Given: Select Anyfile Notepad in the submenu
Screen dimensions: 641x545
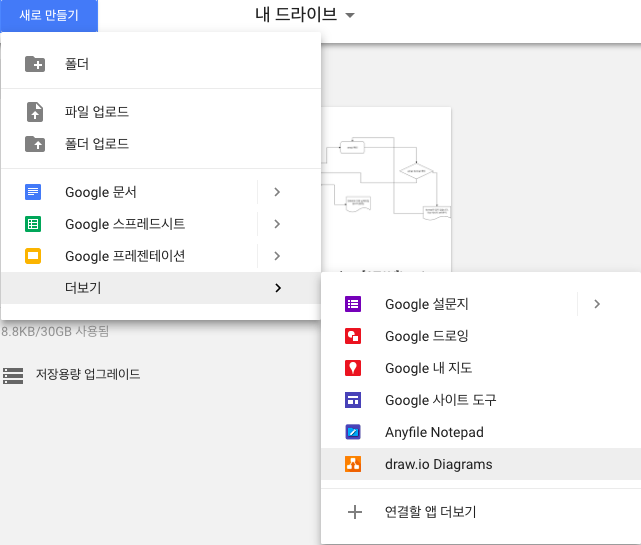Looking at the screenshot, I should click(x=481, y=432).
